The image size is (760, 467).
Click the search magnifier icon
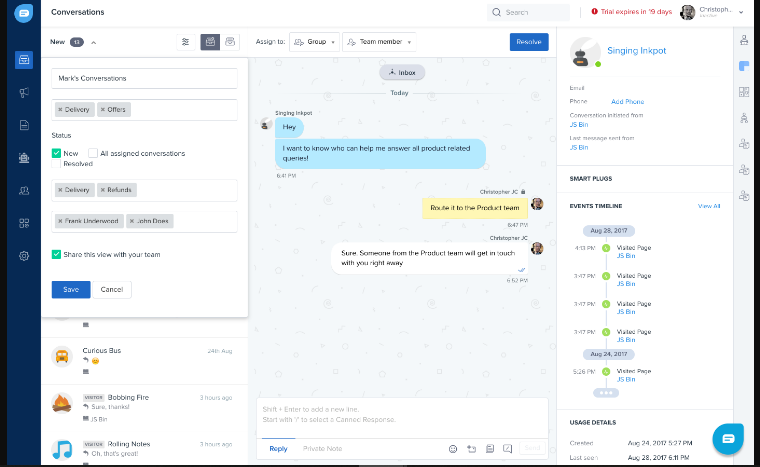[496, 12]
